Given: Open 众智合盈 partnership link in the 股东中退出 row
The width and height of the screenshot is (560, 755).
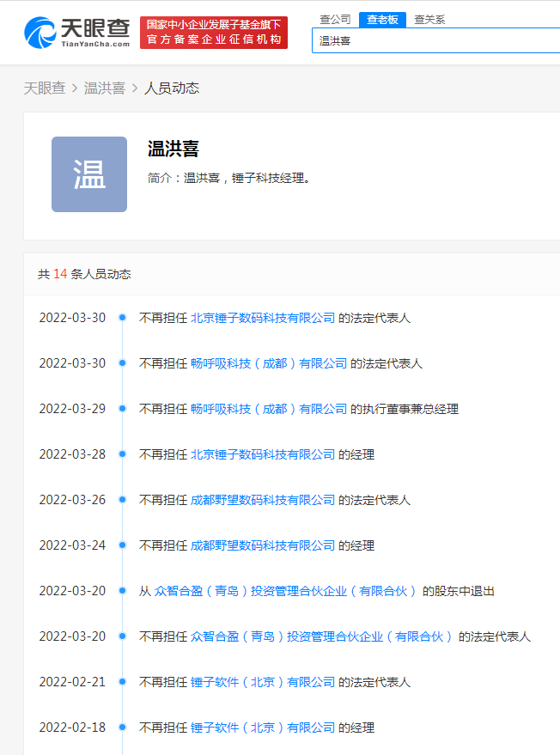Looking at the screenshot, I should click(x=287, y=591).
